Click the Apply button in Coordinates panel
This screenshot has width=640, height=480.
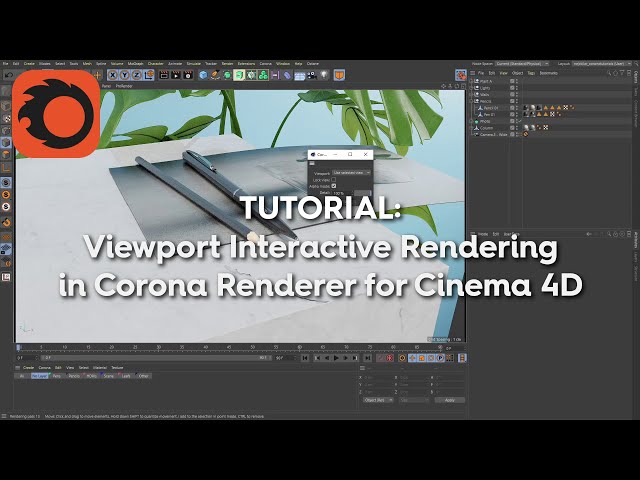click(449, 400)
